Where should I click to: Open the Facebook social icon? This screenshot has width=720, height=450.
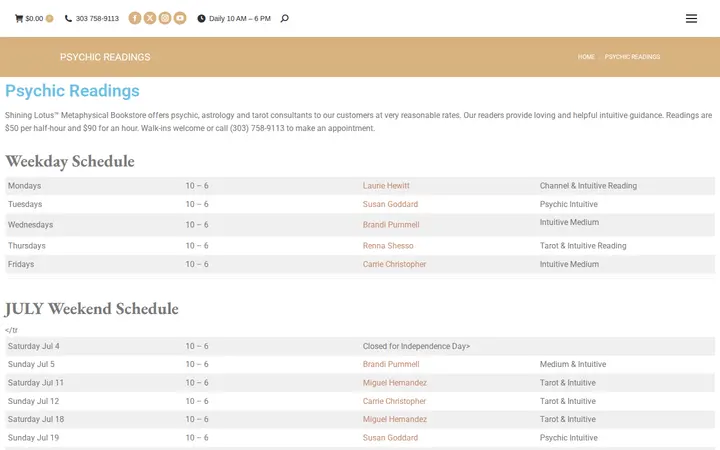tap(135, 18)
